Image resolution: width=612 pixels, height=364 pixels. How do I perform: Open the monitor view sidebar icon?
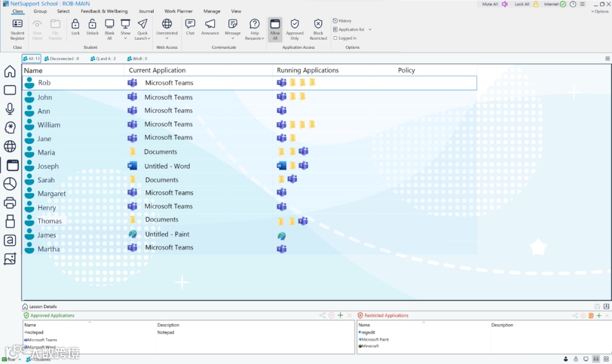pos(10,90)
